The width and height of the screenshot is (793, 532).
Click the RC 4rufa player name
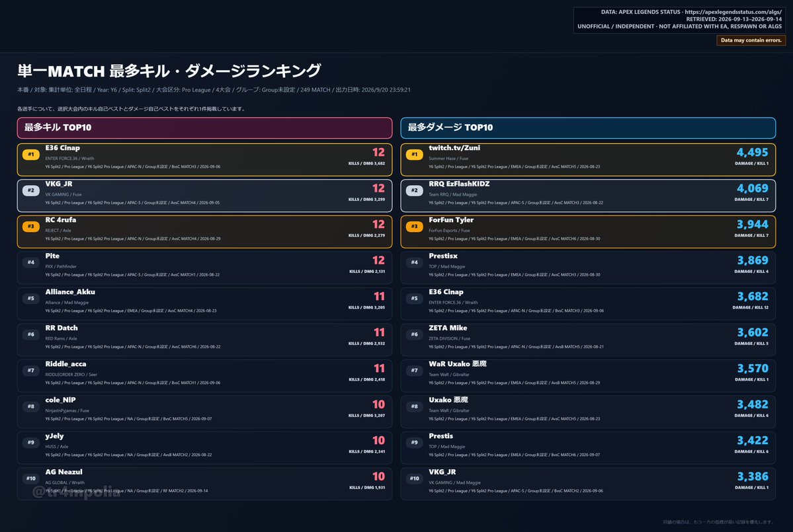point(61,220)
